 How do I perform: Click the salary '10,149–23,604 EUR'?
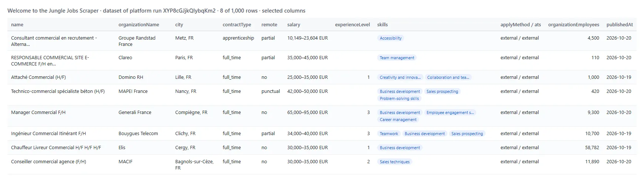click(x=308, y=38)
